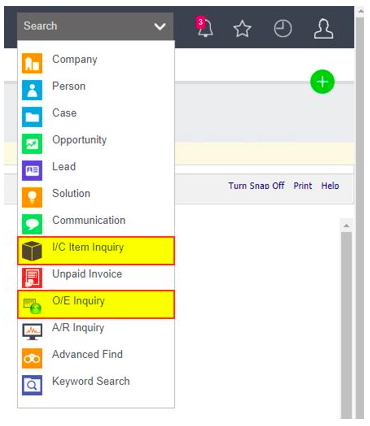Click the Solution lightbulb icon
This screenshot has height=426, width=370.
(x=32, y=197)
